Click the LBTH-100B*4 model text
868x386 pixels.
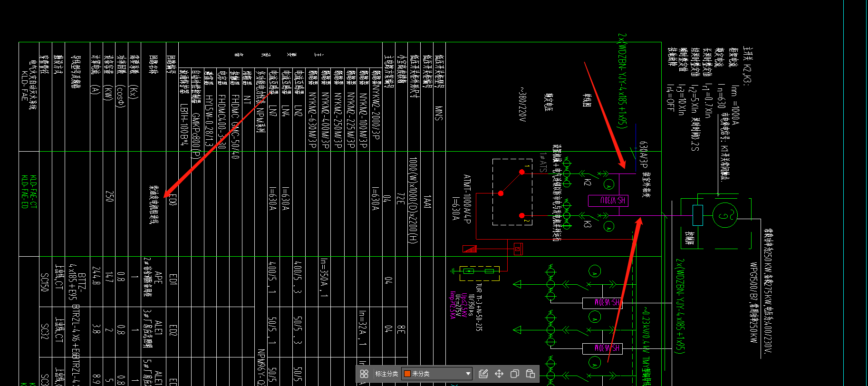184,124
